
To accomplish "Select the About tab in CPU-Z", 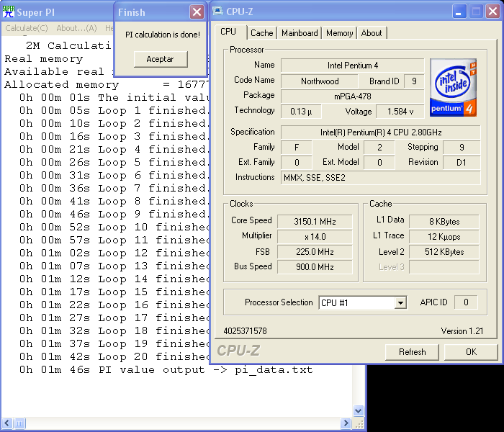I will coord(372,33).
